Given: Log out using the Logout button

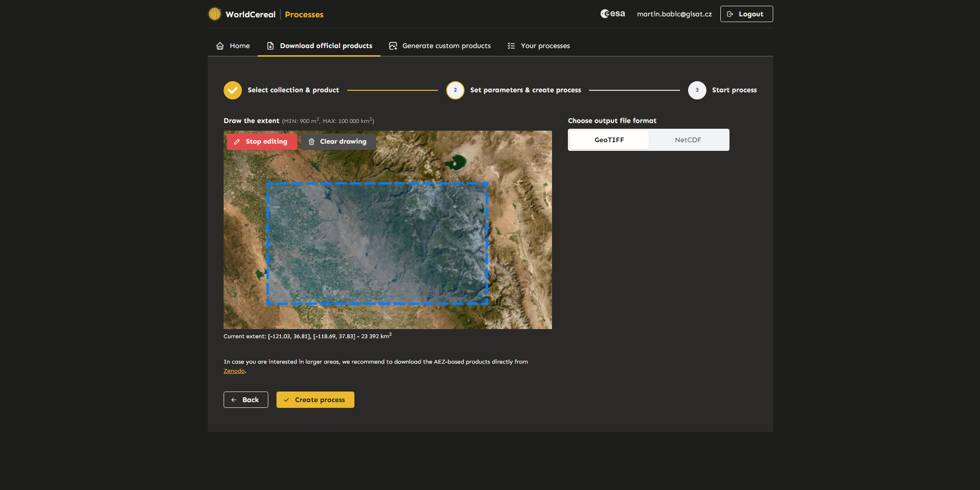Looking at the screenshot, I should tap(746, 14).
